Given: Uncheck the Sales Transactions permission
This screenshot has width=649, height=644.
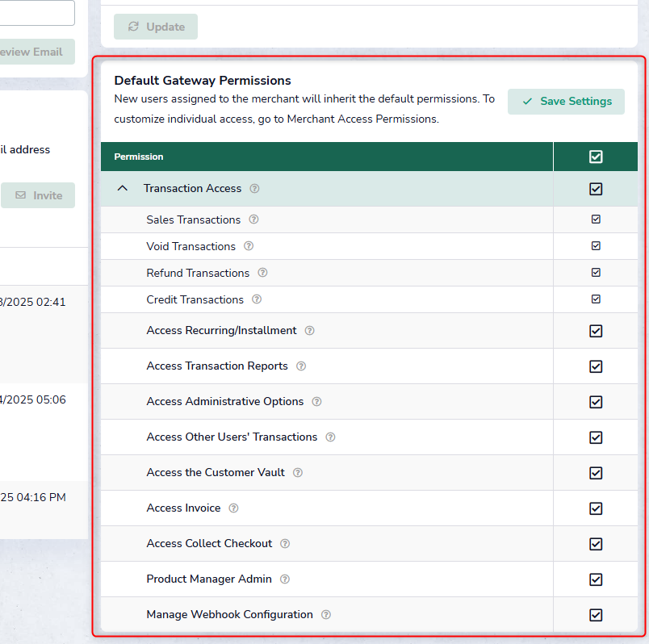Looking at the screenshot, I should click(x=596, y=220).
